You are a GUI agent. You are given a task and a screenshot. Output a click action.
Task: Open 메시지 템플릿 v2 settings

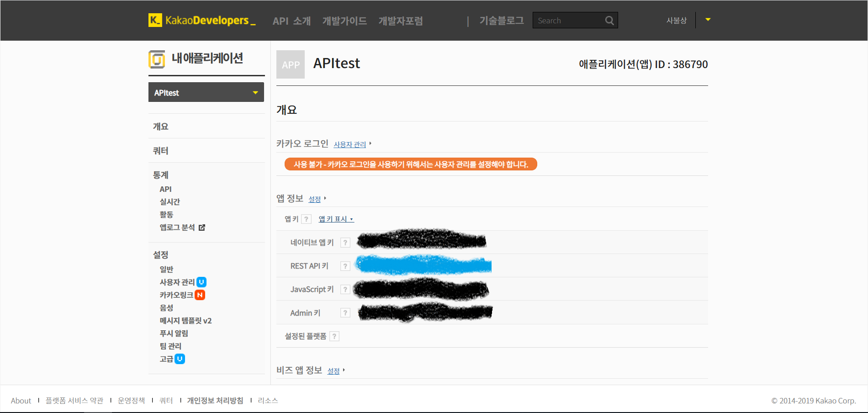pyautogui.click(x=185, y=321)
